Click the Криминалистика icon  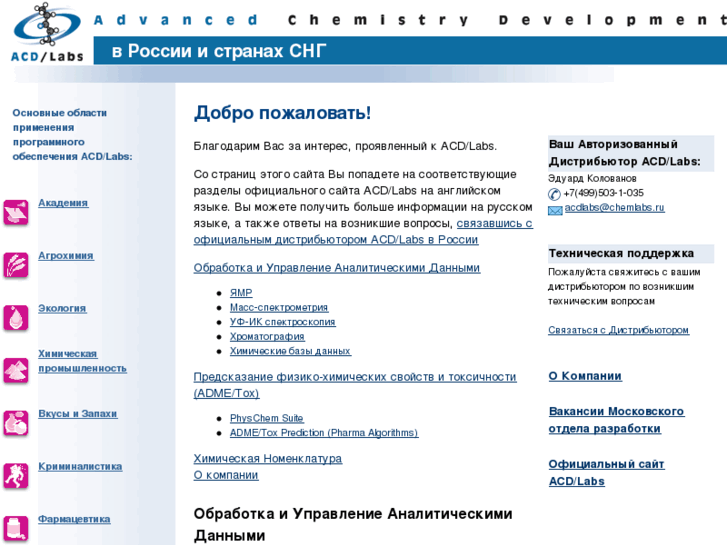click(16, 476)
